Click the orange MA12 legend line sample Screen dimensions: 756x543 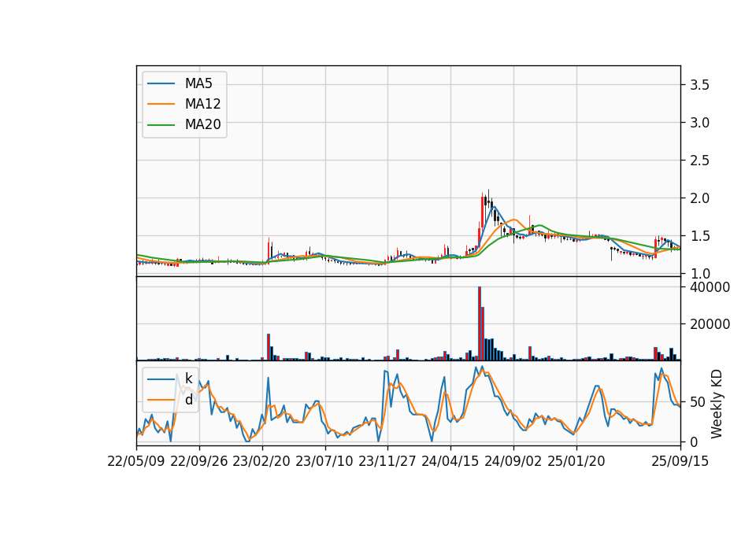161,104
